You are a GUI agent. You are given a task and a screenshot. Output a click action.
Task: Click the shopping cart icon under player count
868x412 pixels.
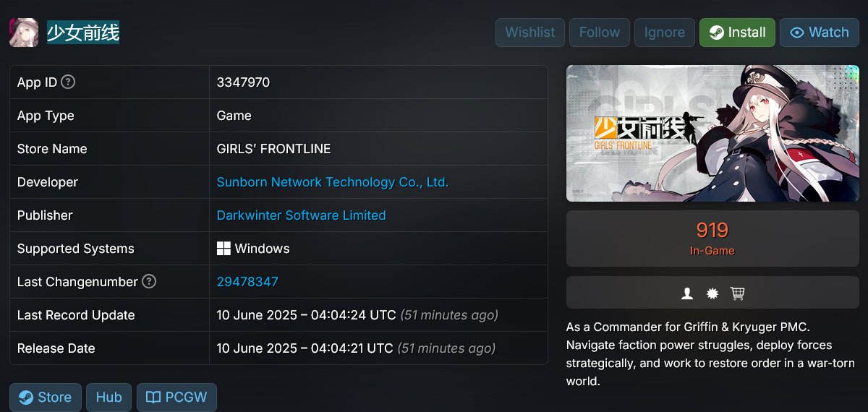[738, 293]
